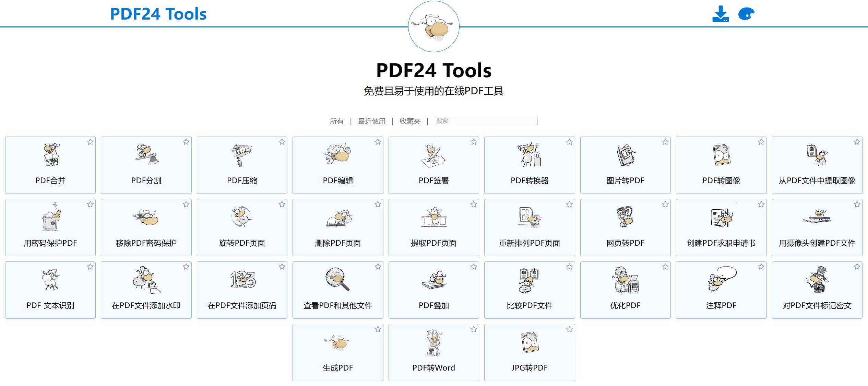
Task: Open the 从PDF文件中提取图像 tool icon
Action: click(x=817, y=155)
